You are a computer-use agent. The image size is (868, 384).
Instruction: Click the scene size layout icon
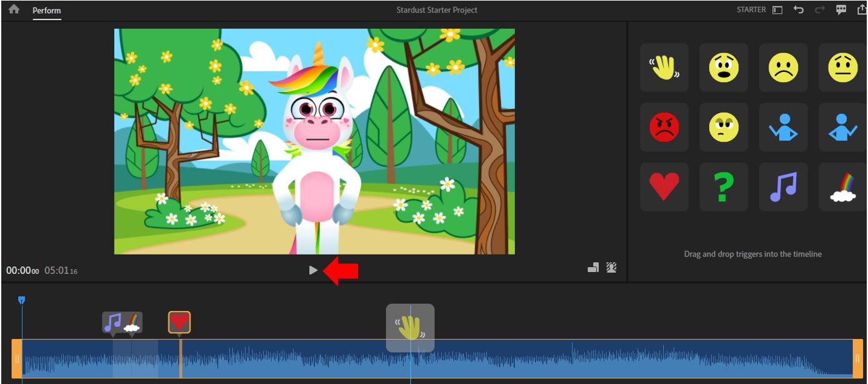click(x=593, y=268)
